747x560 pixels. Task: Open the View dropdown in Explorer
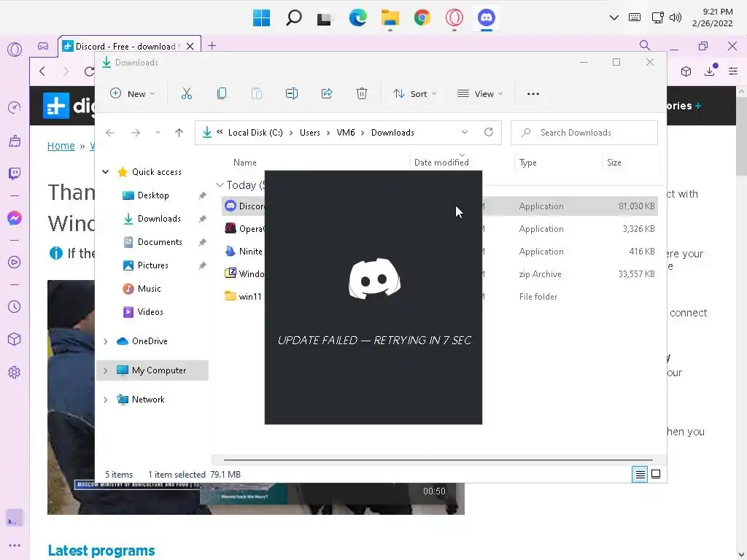480,94
